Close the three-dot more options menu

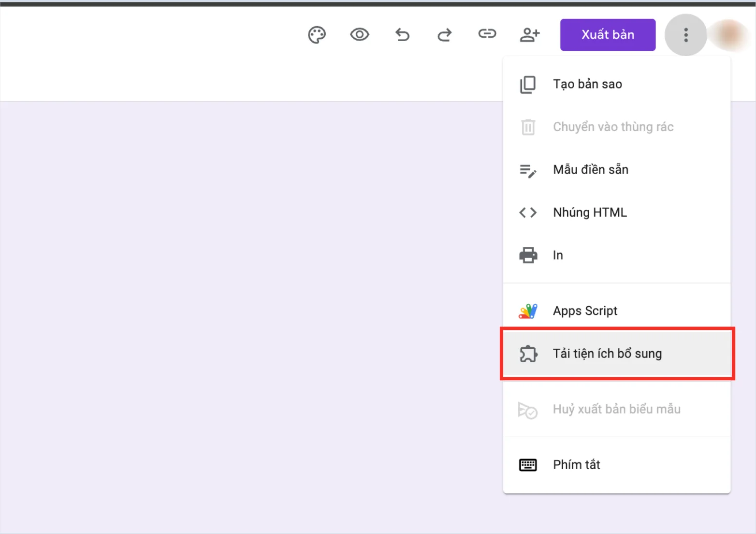[x=685, y=35]
